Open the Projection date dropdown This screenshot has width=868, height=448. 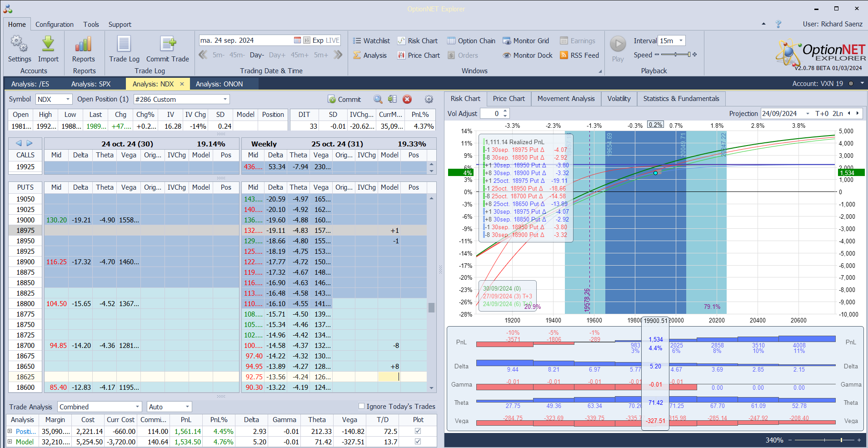point(808,114)
